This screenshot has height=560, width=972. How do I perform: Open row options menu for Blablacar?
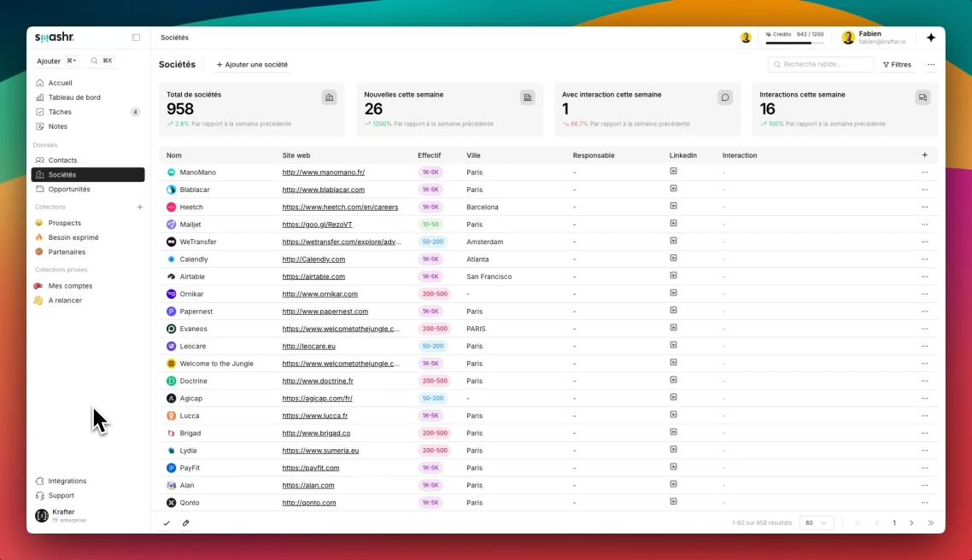[924, 190]
